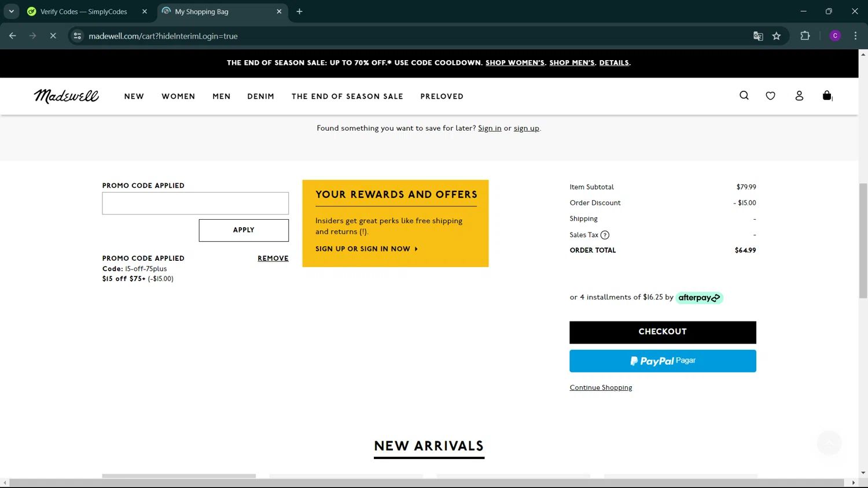Click SHOP MEN'S banner link

coord(572,62)
